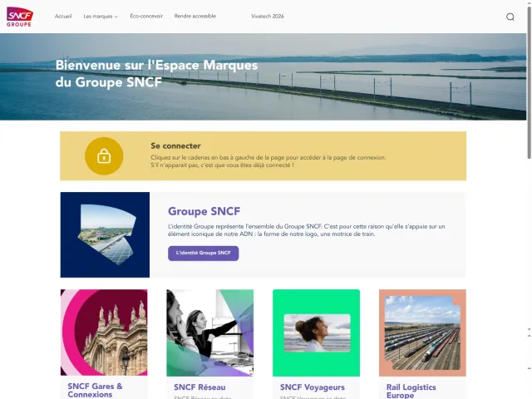Viewport: 532px width, 399px height.
Task: Open Éco-concevoir menu item
Action: tap(146, 16)
